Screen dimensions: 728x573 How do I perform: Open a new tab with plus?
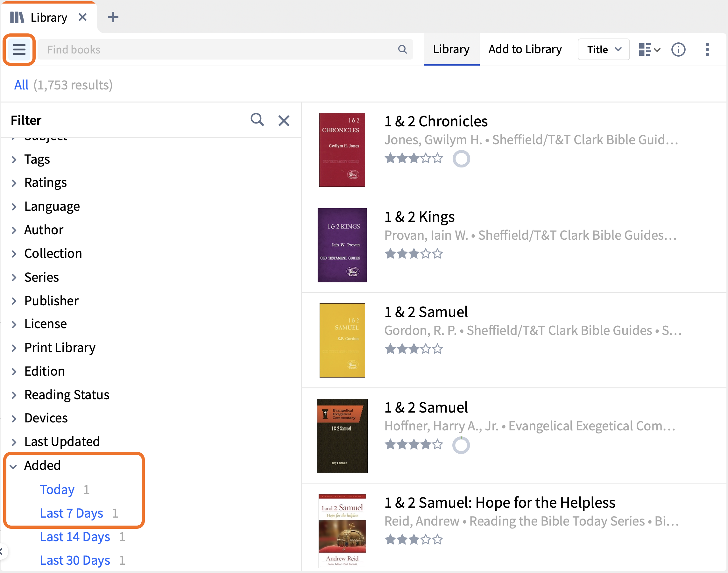tap(113, 17)
